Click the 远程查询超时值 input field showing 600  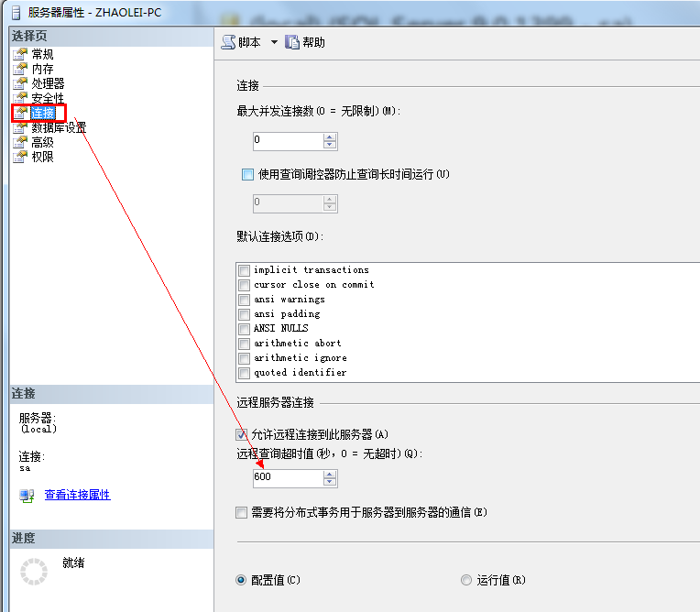(288, 478)
